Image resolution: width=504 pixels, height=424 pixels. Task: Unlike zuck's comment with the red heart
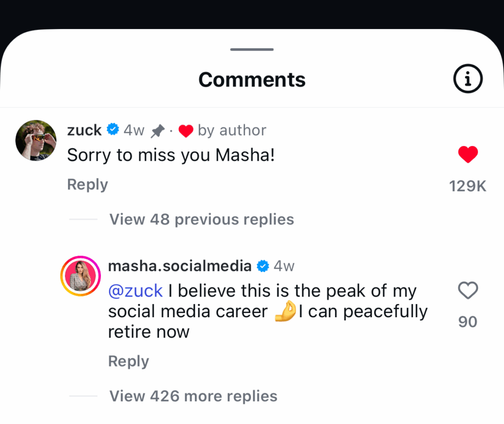pos(468,155)
